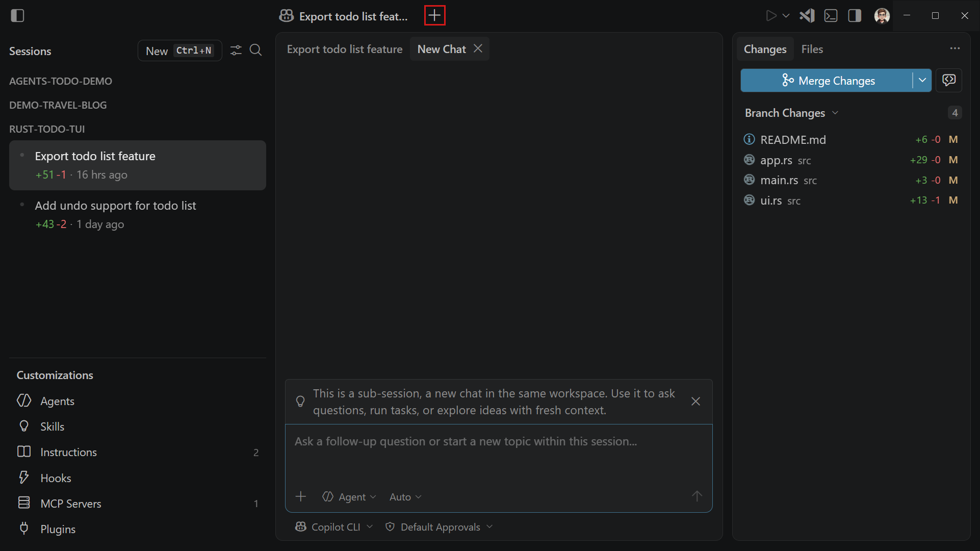
Task: Open the Agent mode dropdown
Action: click(x=349, y=496)
